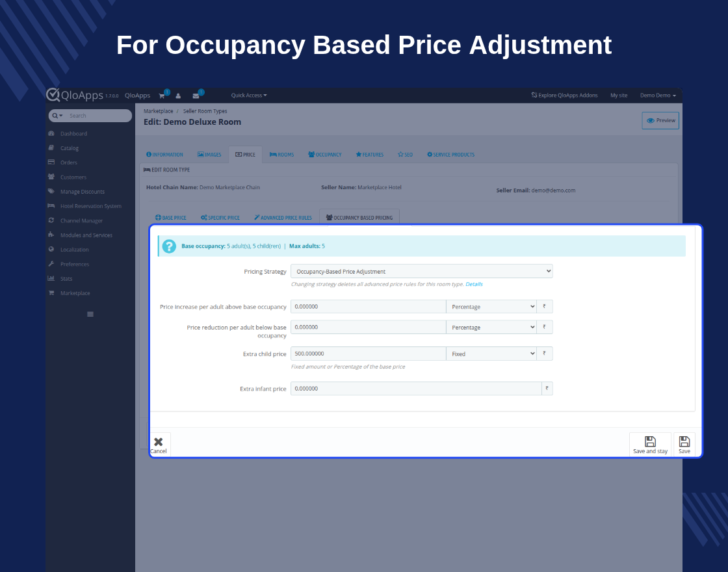Open the customer notifications person icon

click(x=178, y=96)
